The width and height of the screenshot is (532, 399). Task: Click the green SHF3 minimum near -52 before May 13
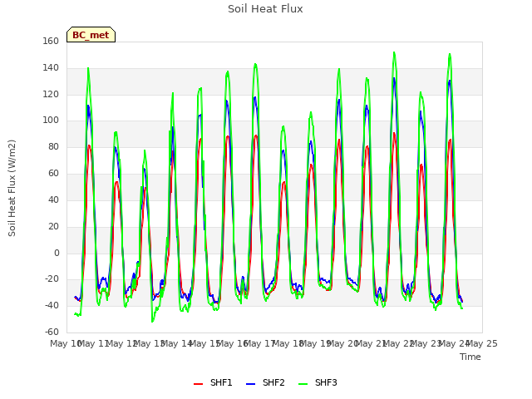152,322
